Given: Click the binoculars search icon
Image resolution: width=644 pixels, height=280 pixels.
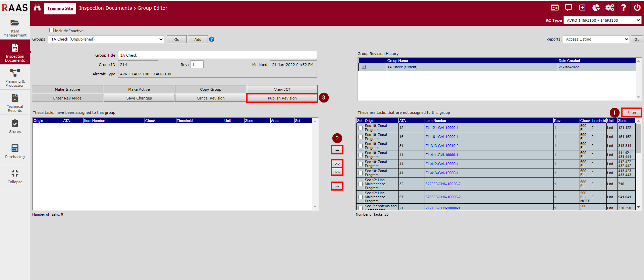Looking at the screenshot, I should point(37,8).
